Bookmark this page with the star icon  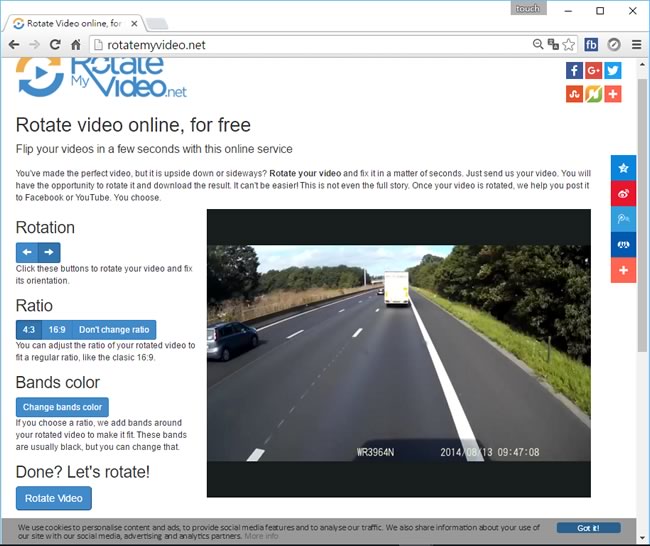click(568, 44)
